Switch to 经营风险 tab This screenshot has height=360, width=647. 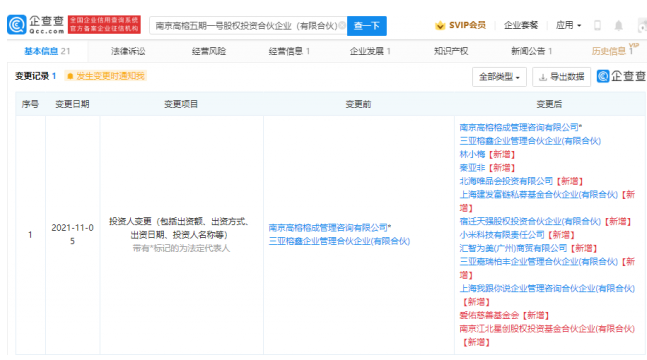pyautogui.click(x=209, y=51)
